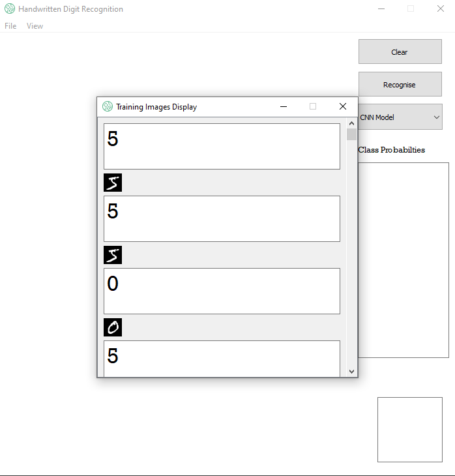Click the second text box labeled 5
This screenshot has height=476, width=455.
(222, 219)
